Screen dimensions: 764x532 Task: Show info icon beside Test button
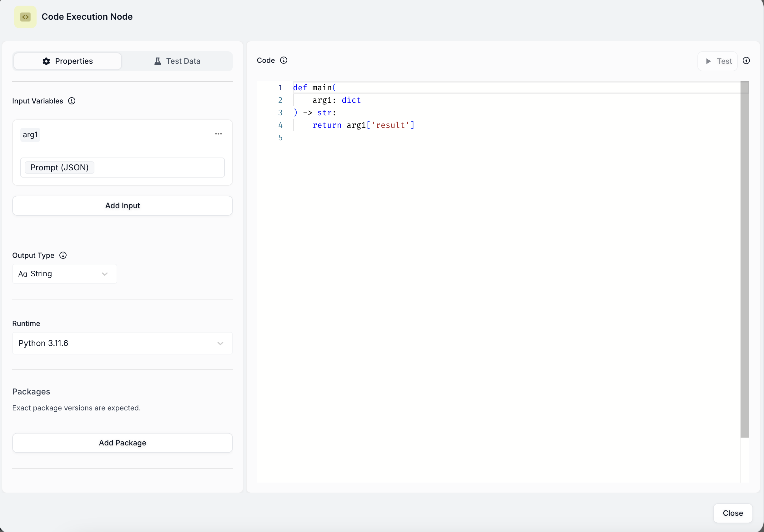[746, 61]
